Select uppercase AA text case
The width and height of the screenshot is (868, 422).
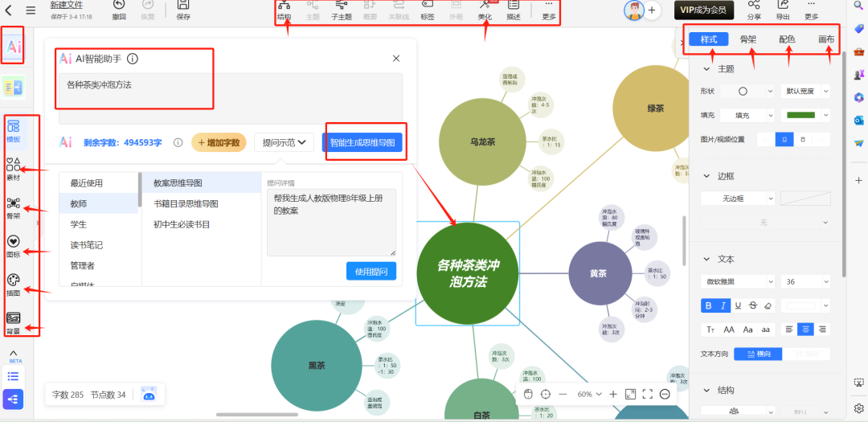click(729, 330)
